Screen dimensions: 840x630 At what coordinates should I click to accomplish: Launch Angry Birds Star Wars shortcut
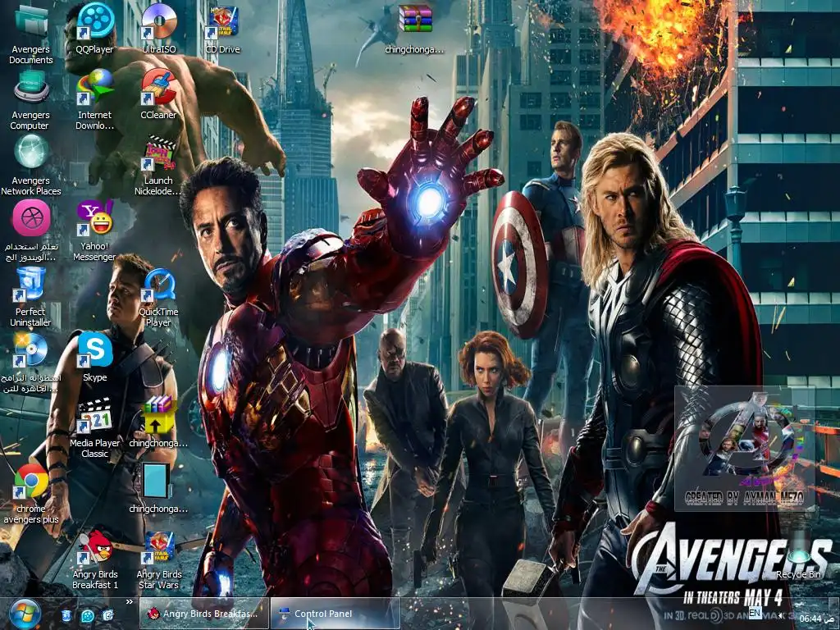pos(159,559)
